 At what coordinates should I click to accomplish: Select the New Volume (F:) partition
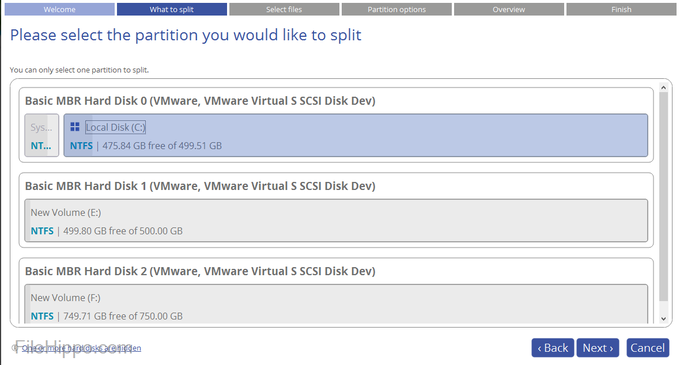336,304
